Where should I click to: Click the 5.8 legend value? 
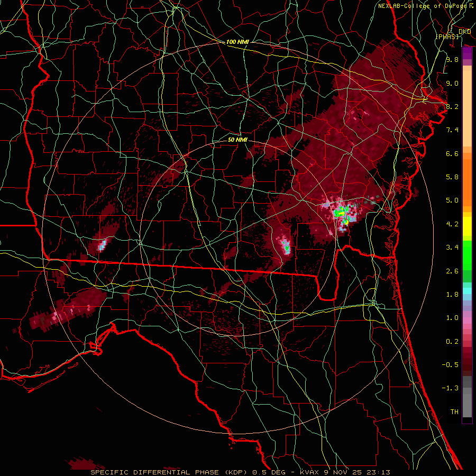coord(452,177)
